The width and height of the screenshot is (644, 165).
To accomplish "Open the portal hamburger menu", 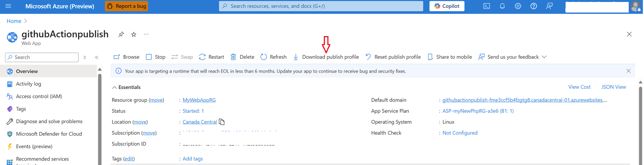I will point(8,6).
